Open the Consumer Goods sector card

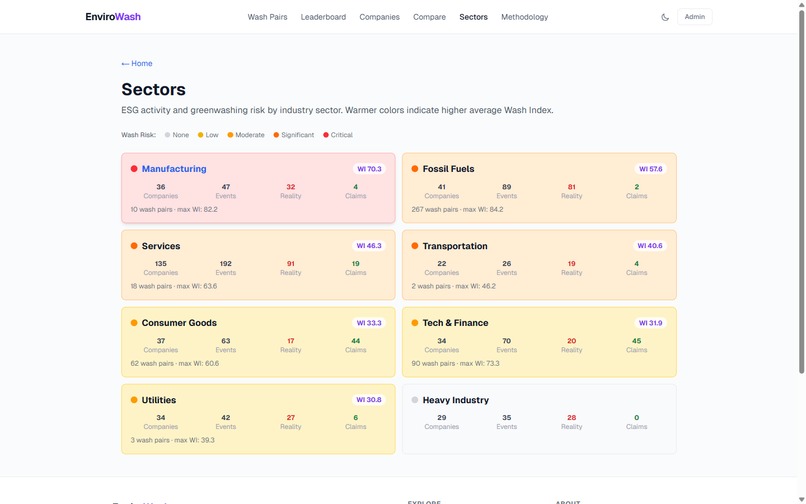258,342
